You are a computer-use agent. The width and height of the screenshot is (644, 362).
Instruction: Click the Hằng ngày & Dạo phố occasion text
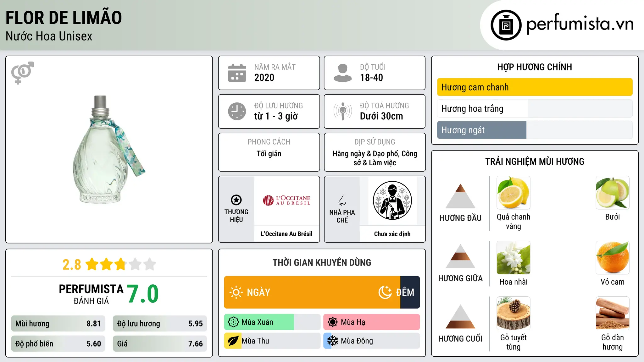[x=375, y=158]
